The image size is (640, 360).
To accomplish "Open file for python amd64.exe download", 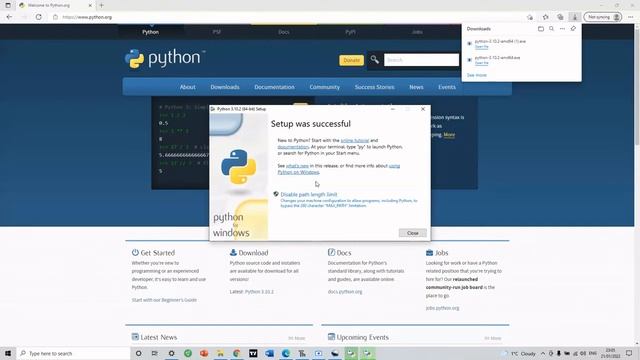I will click(482, 63).
